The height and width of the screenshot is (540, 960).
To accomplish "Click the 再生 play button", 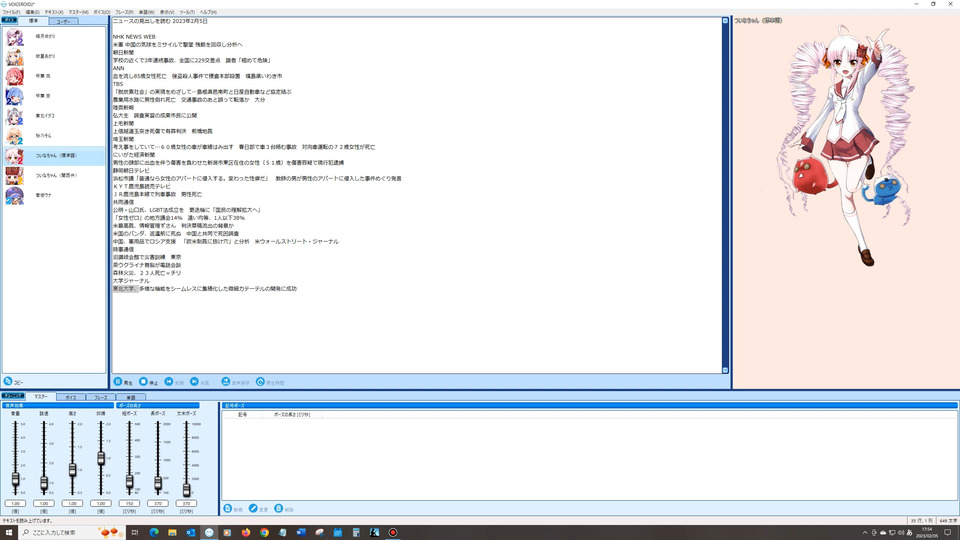I will tap(123, 382).
